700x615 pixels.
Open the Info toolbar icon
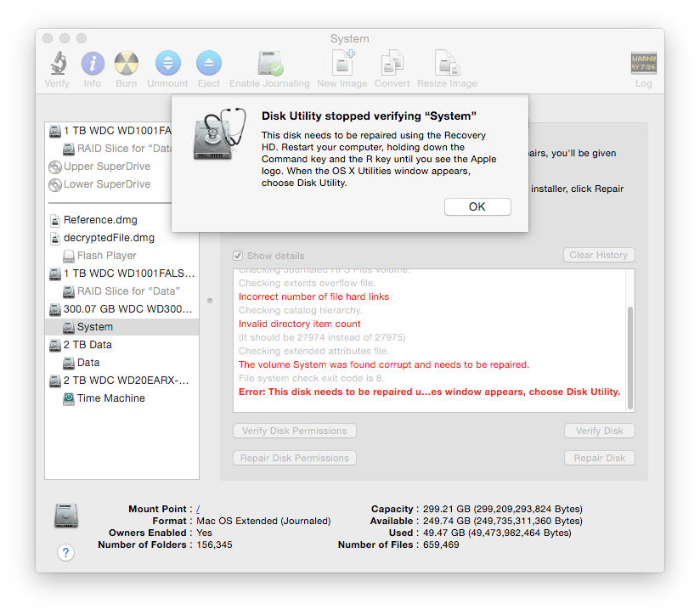coord(93,64)
